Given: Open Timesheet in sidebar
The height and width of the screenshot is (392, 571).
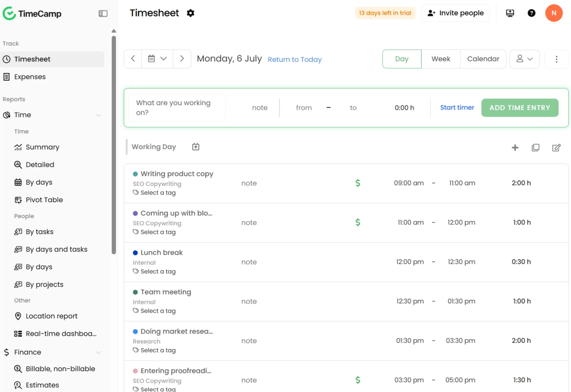Looking at the screenshot, I should [52, 59].
